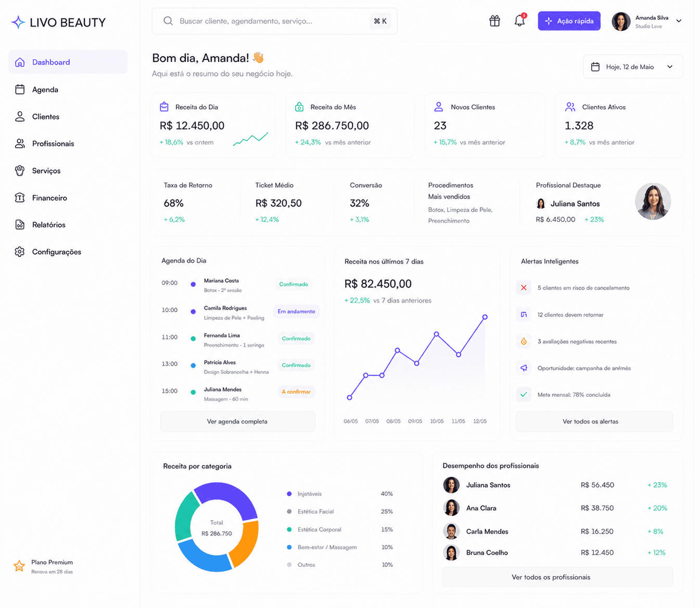Viewport: 700px width, 608px height.
Task: Click the Ação rápida button
Action: point(569,21)
